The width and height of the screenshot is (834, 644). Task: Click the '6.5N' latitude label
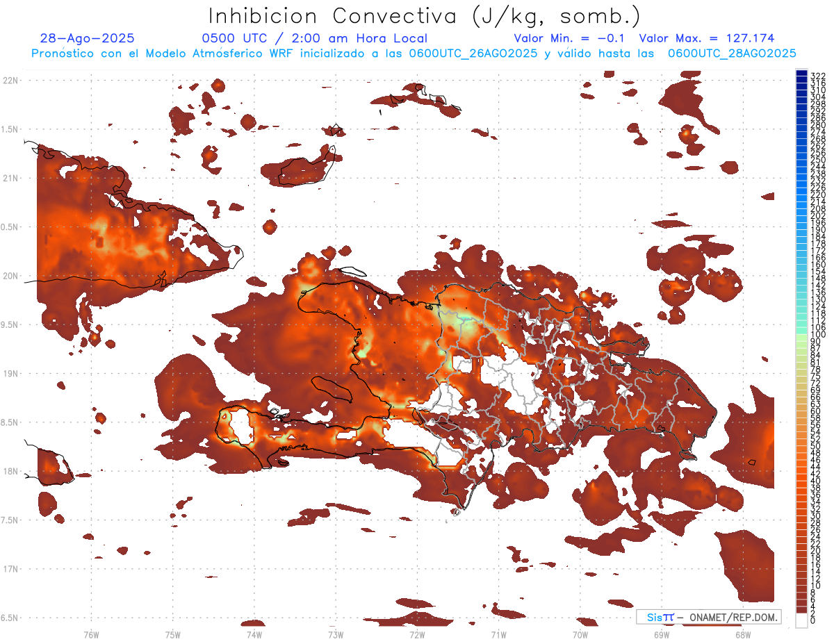pyautogui.click(x=10, y=618)
